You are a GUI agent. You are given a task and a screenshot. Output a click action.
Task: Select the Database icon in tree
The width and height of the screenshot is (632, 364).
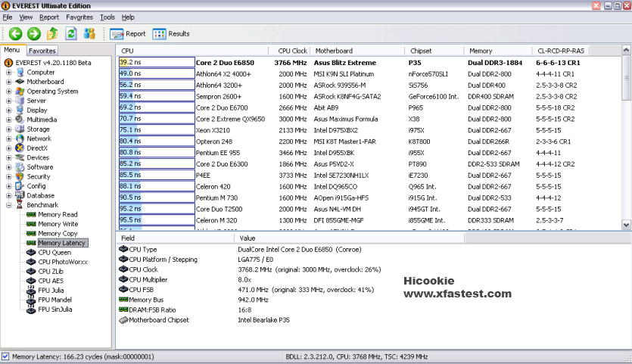click(x=20, y=195)
